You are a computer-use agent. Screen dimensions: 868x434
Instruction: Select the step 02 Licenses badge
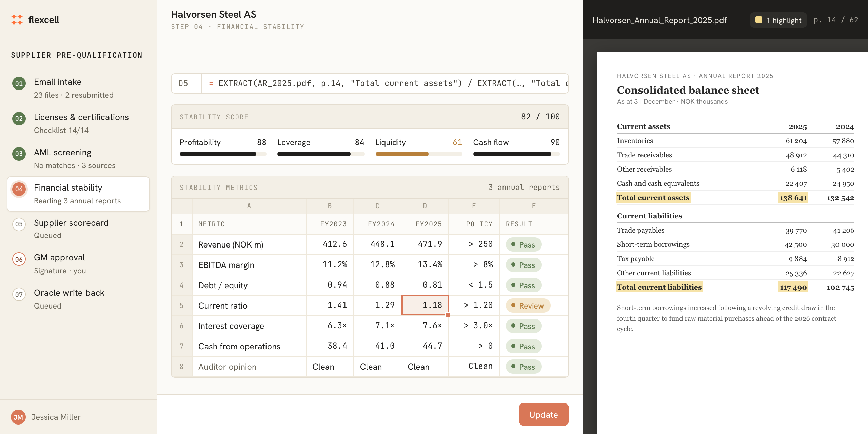pos(19,119)
